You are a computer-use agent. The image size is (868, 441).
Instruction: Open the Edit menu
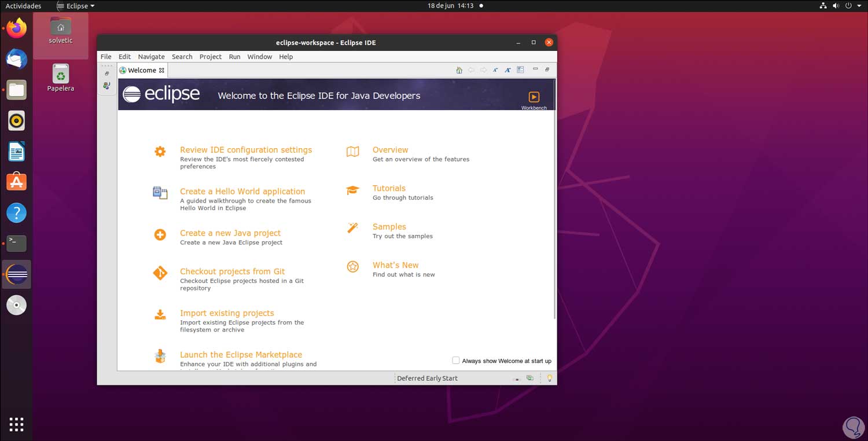[x=124, y=57]
